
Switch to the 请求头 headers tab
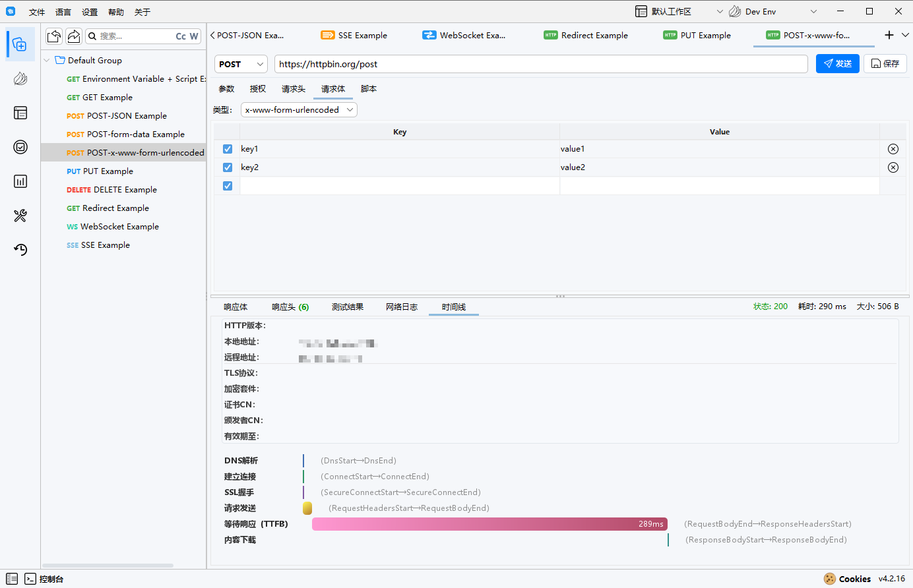293,89
